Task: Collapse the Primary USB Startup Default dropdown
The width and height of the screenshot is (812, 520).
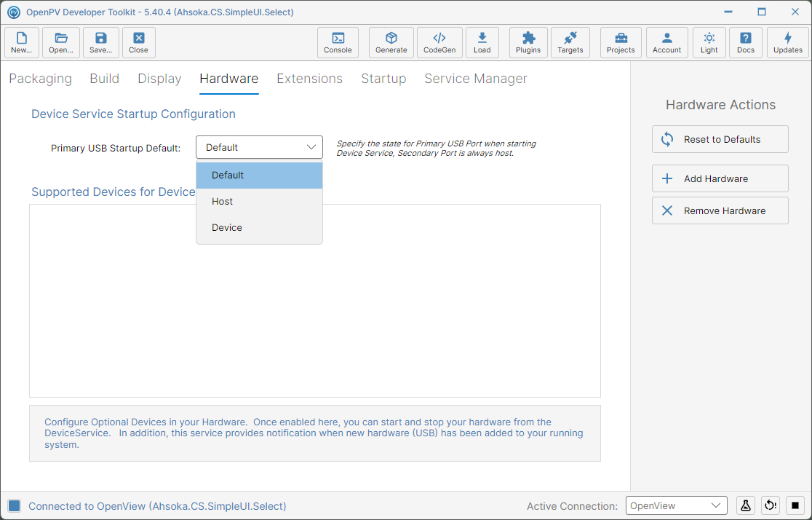Action: 260,147
